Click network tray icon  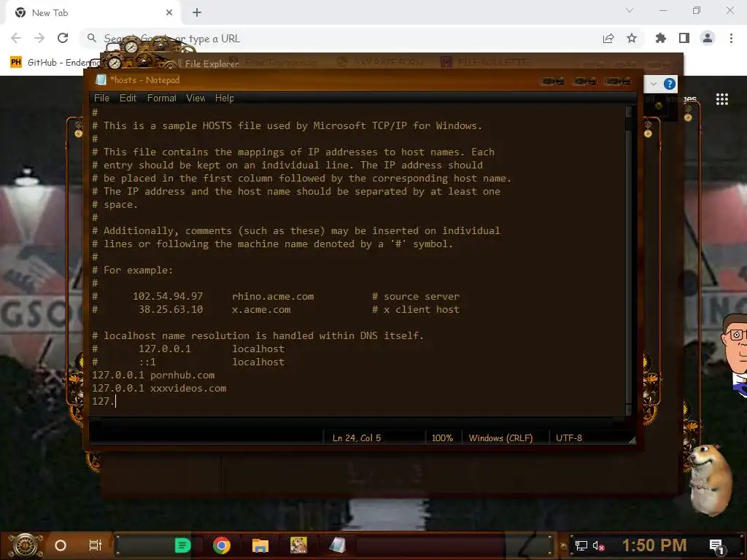point(581,545)
